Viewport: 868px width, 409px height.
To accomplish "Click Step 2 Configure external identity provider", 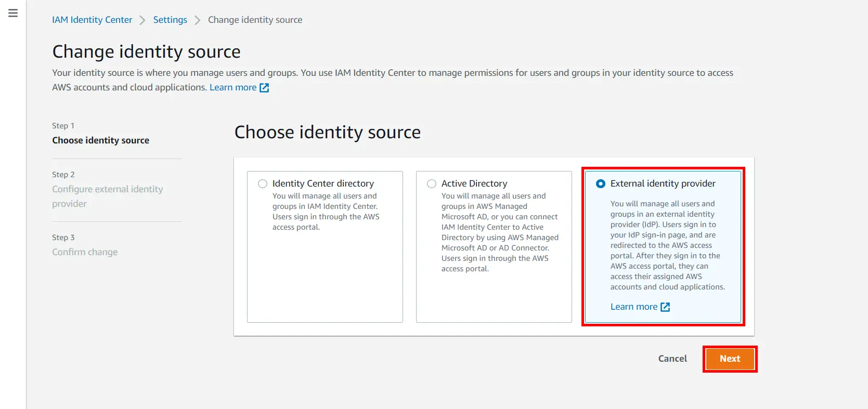I will tap(108, 196).
